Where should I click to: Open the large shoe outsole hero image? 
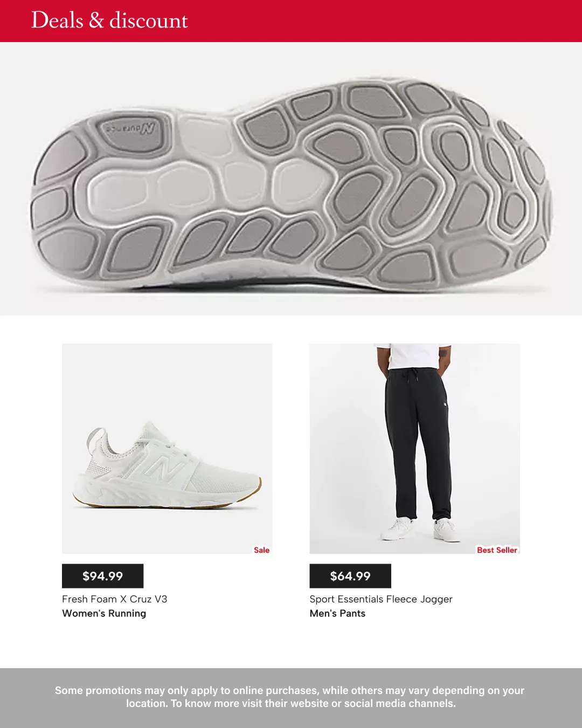(291, 179)
